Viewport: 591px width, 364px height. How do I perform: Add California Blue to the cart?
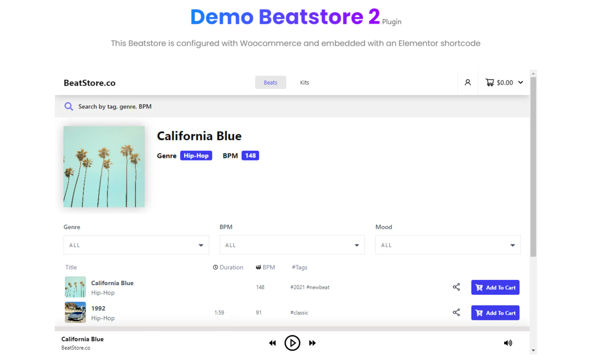495,287
